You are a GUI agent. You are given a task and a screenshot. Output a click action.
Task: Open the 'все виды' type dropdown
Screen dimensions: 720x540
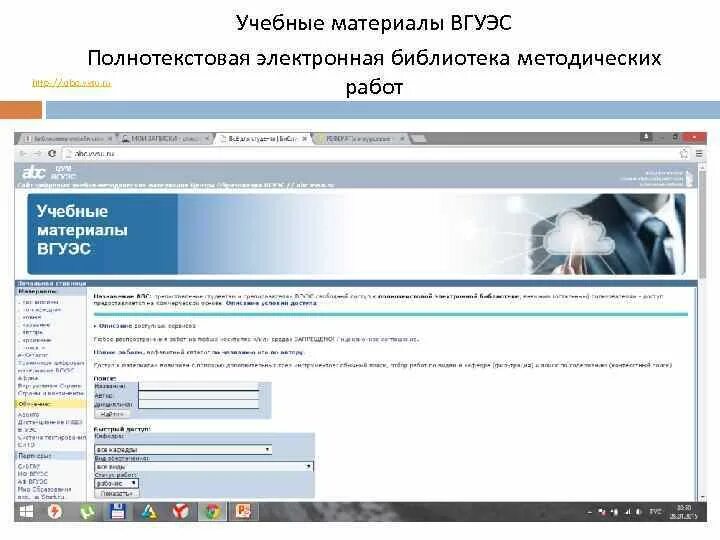click(204, 467)
